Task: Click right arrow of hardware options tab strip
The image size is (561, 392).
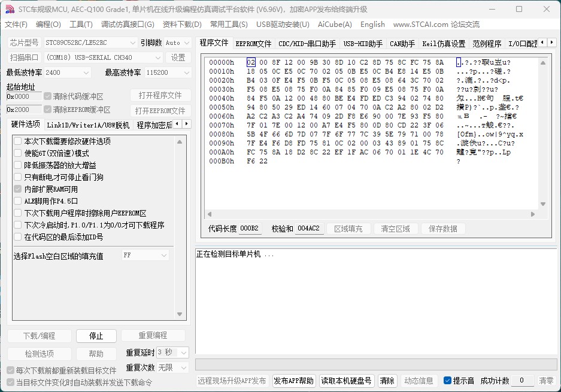Action: 186,124
